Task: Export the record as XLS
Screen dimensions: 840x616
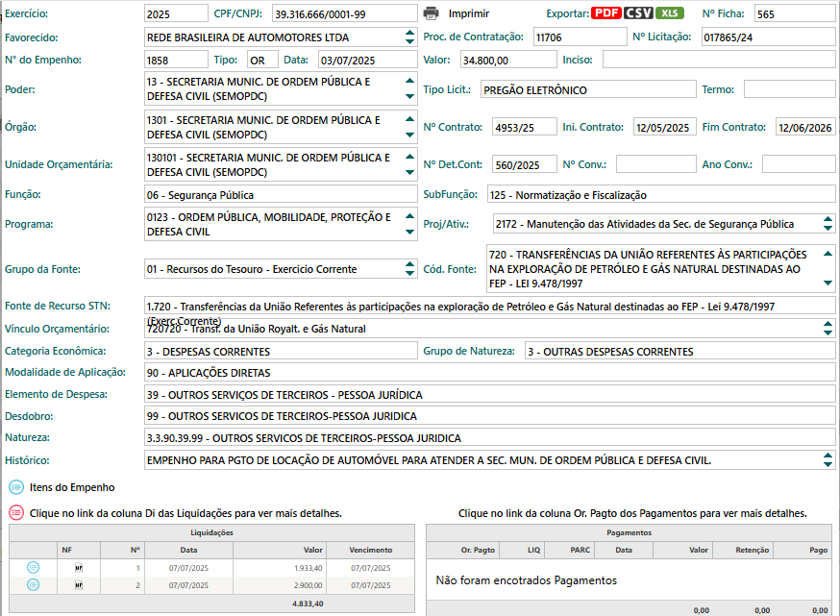Action: point(670,13)
